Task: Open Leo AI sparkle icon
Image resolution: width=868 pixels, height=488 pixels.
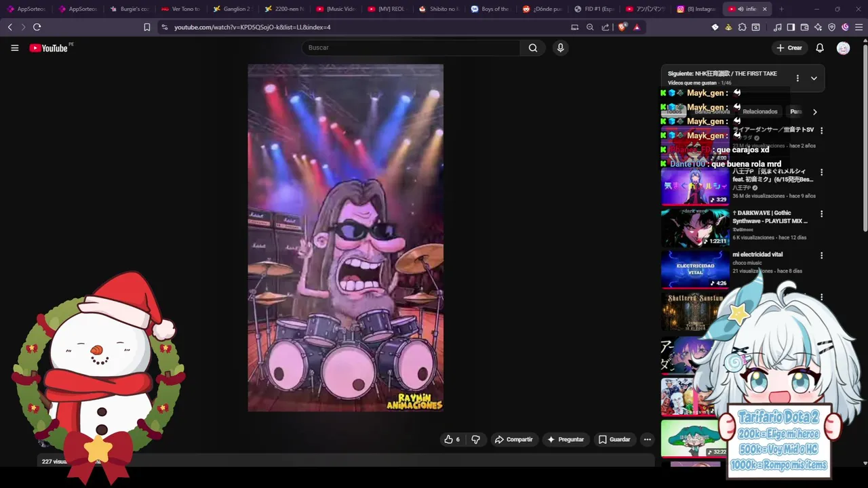Action: [x=818, y=27]
